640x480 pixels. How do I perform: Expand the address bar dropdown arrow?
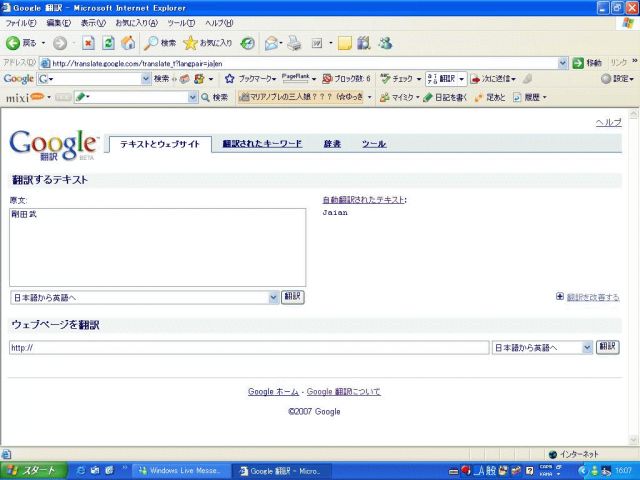[563, 63]
